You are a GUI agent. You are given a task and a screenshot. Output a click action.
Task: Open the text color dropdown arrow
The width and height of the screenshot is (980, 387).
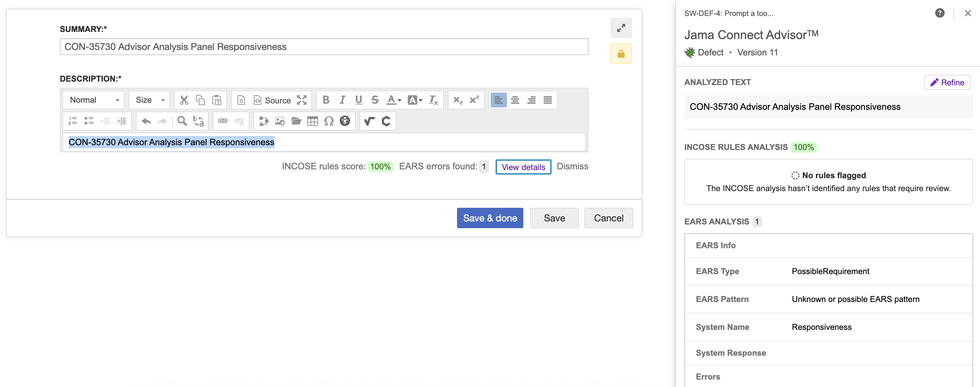tap(400, 100)
